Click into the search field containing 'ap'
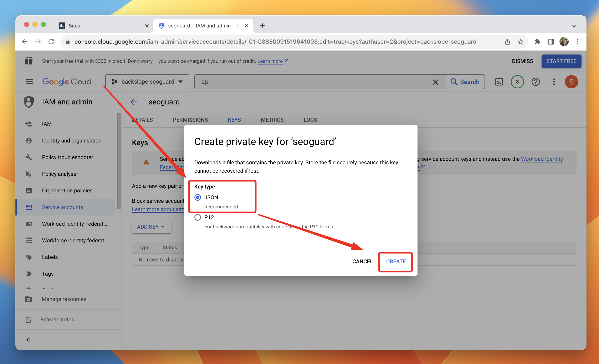This screenshot has height=364, width=599. tap(314, 82)
